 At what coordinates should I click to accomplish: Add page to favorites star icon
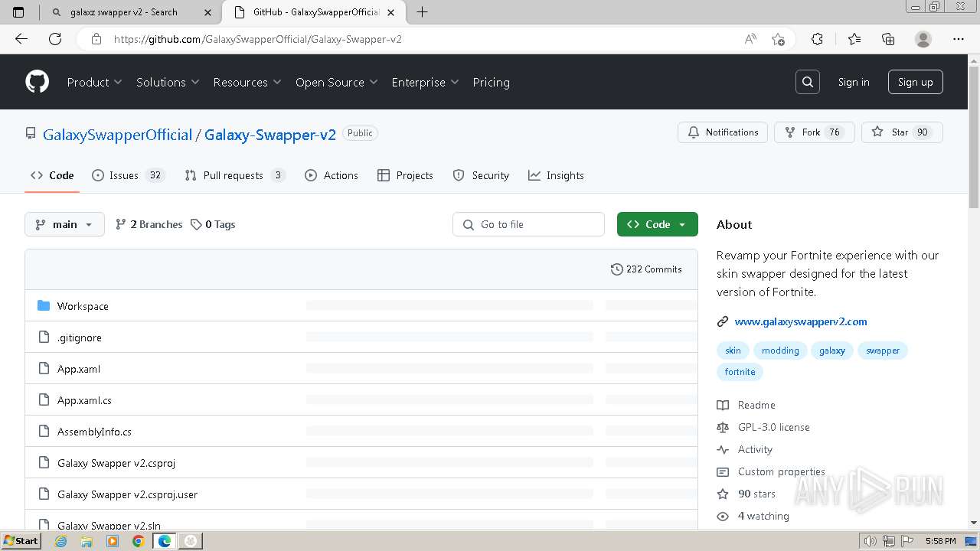click(778, 39)
